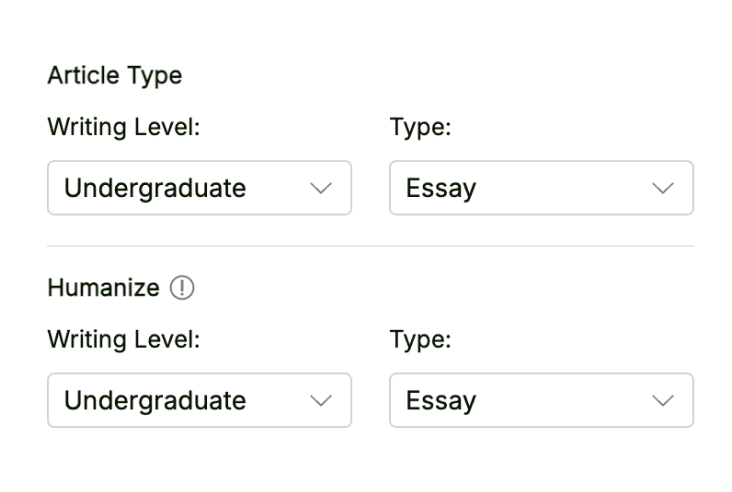Click the "Article Type" section heading
The width and height of the screenshot is (732, 492).
click(x=115, y=76)
